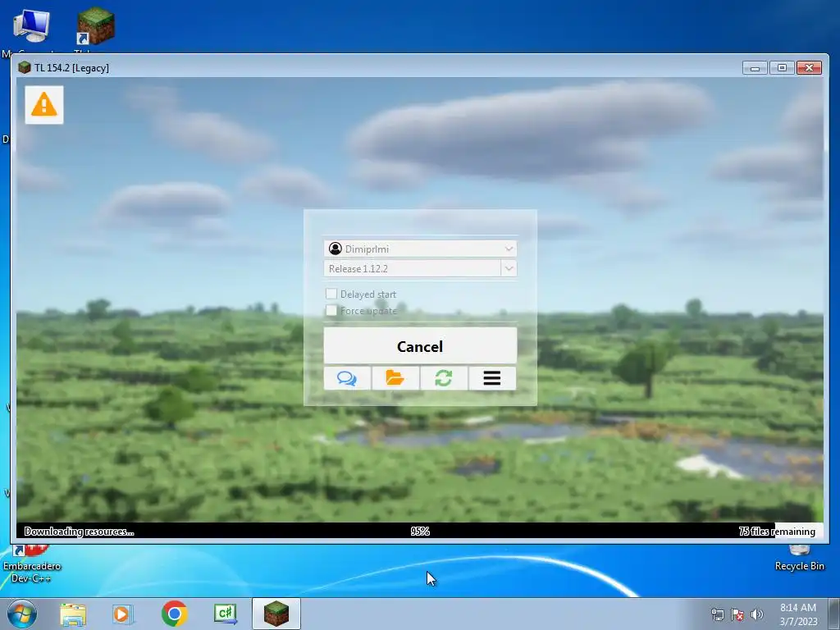
Task: Toggle the Force update checkbox
Action: 331,310
